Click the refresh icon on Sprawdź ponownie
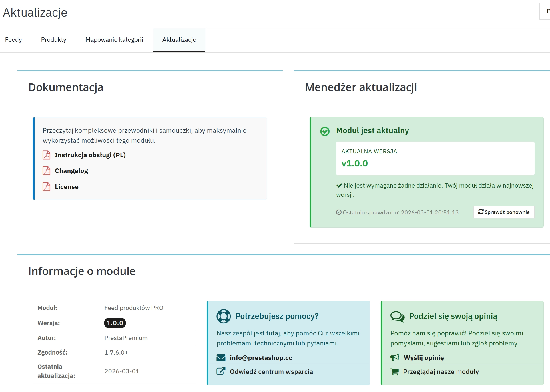The width and height of the screenshot is (550, 392). 481,212
